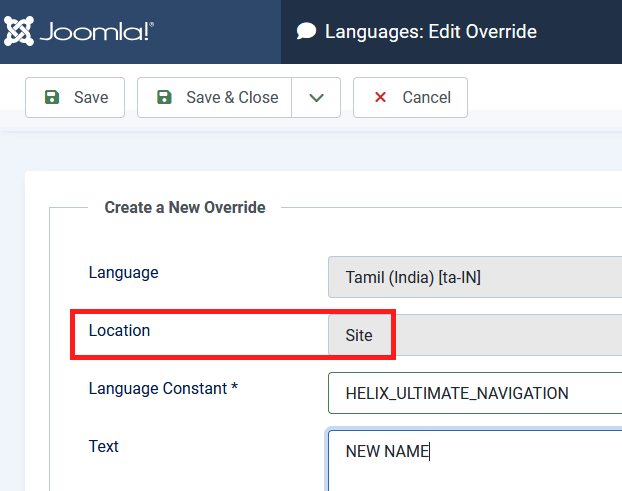Click the Location field label
This screenshot has height=491, width=622.
(119, 330)
